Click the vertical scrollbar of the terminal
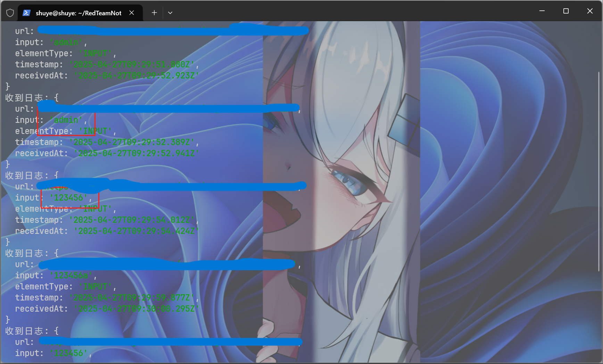The height and width of the screenshot is (364, 603). [598, 171]
